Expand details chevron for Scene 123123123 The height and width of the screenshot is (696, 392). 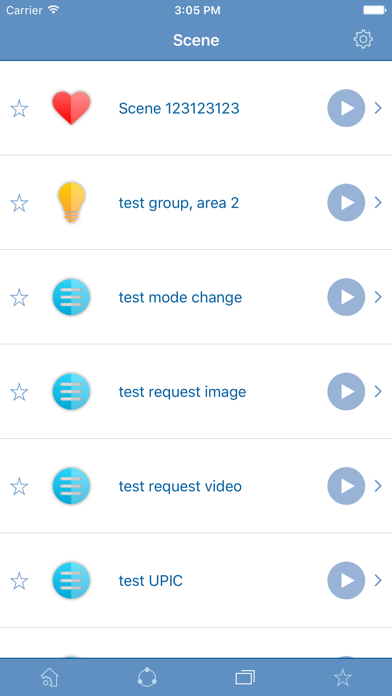(x=378, y=108)
